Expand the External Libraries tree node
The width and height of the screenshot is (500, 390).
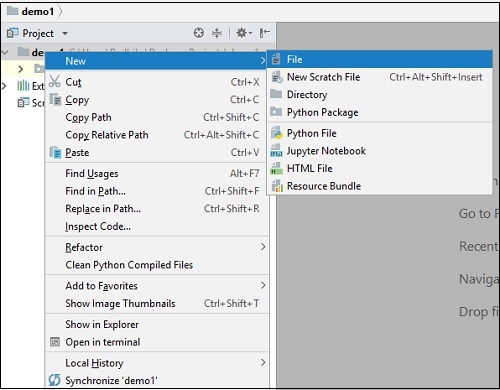click(x=4, y=86)
